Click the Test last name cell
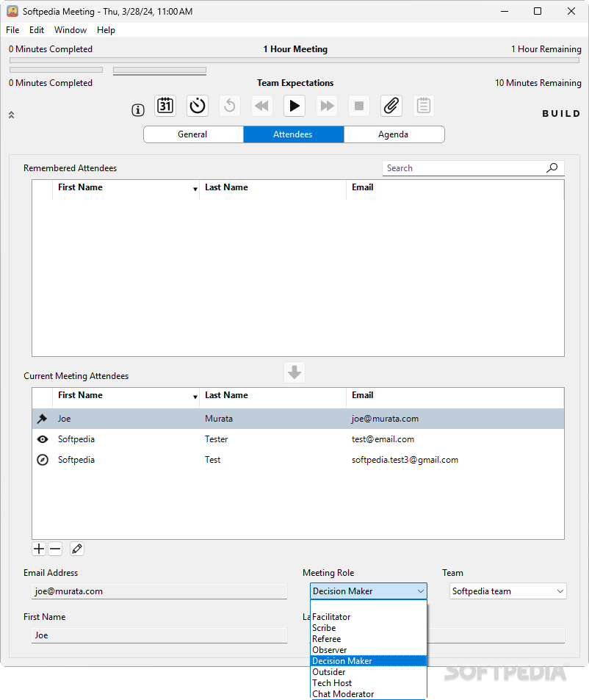 [213, 460]
